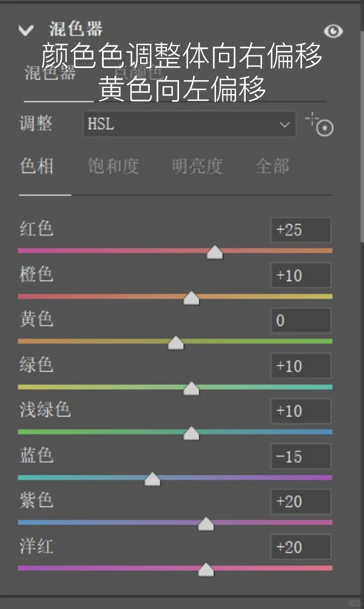Click the 洋红 hue slider handle
This screenshot has width=364, height=609.
coord(206,570)
